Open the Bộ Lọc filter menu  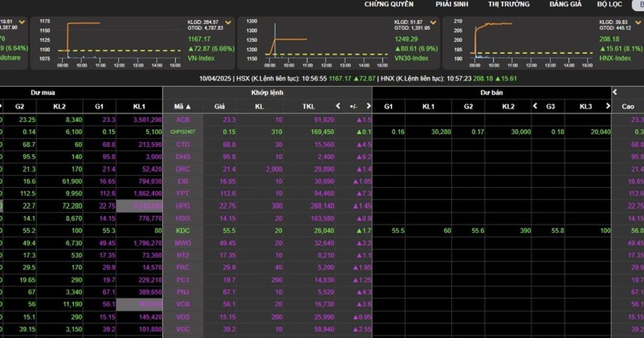609,4
